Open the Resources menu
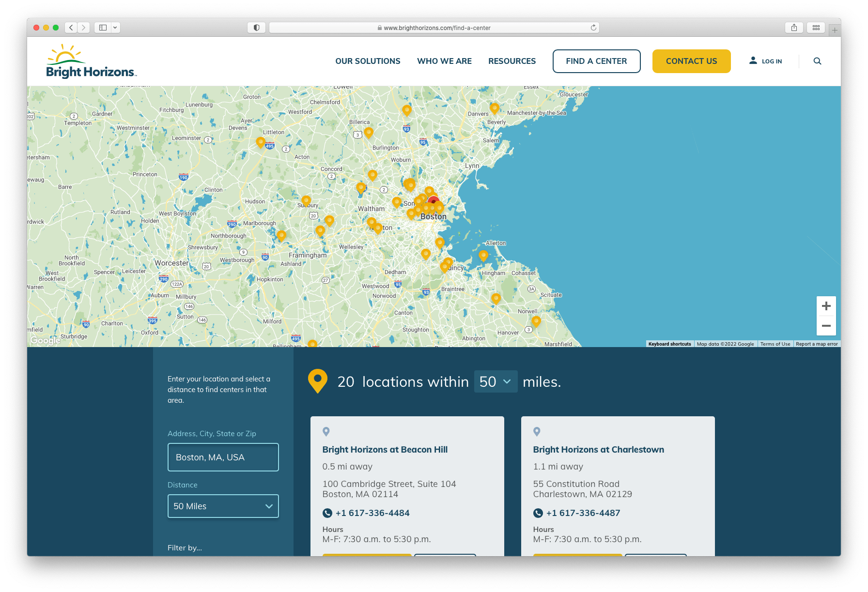Image resolution: width=868 pixels, height=592 pixels. coord(512,61)
